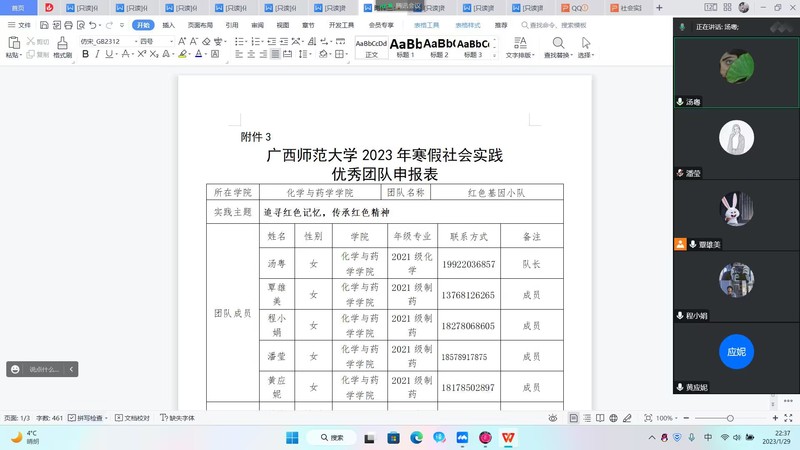Click the Find and Replace magnifier icon
800x450 pixels.
click(x=558, y=43)
